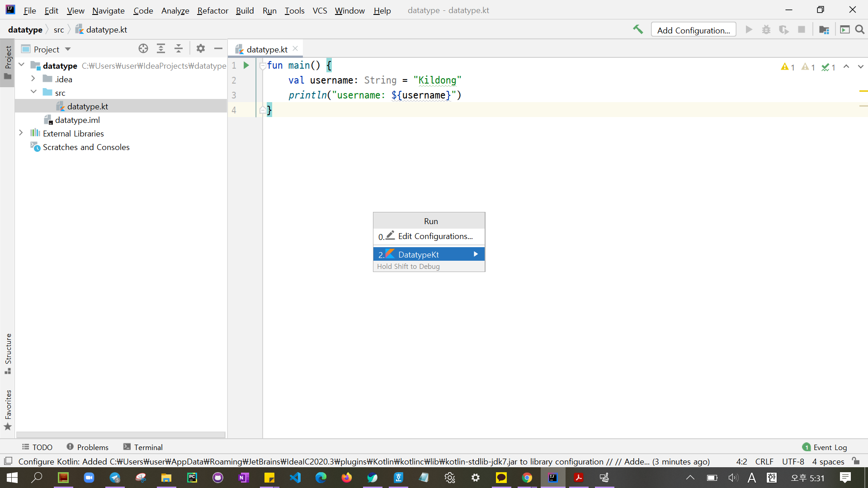Screen dimensions: 868x488
Task: Open the Project view dropdown
Action: tap(68, 49)
